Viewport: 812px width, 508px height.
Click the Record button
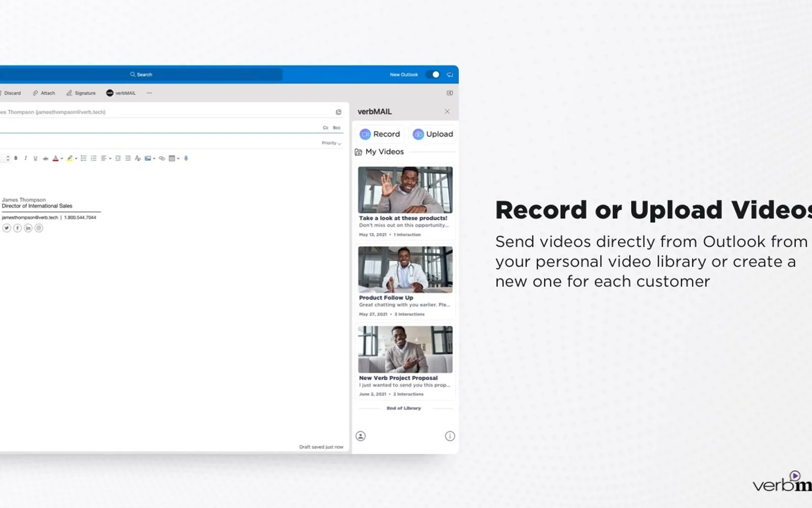click(380, 134)
